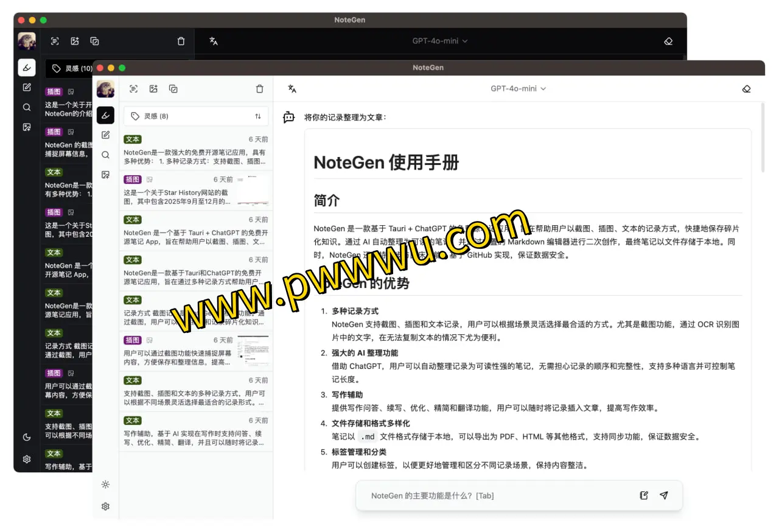Open GPT-4o-mini model dropdown in light window

click(x=519, y=89)
